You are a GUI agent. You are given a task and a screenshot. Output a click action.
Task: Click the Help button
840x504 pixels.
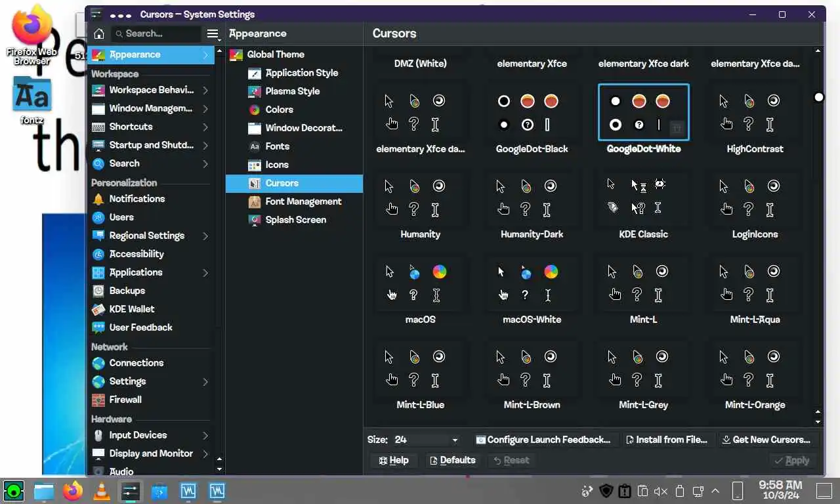pos(394,460)
